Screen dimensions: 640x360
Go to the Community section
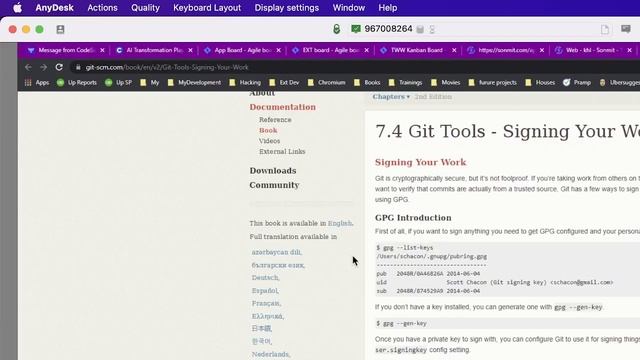click(x=274, y=185)
